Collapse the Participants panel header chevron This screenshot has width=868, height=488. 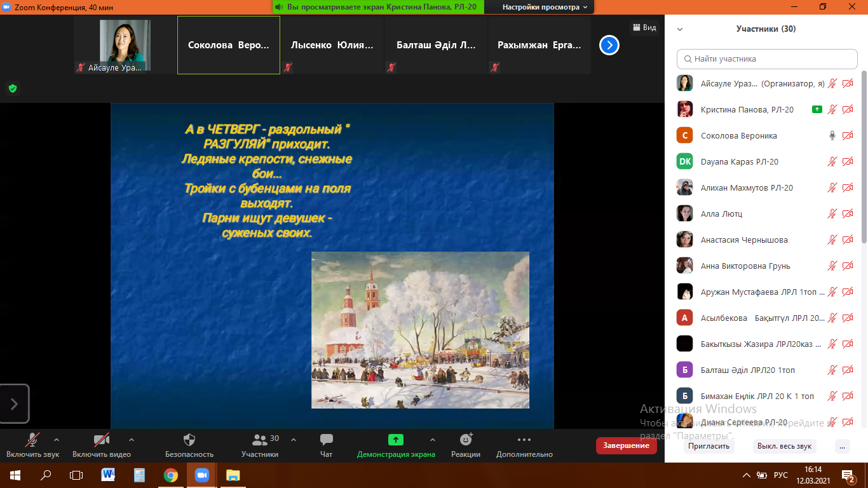pos(680,29)
